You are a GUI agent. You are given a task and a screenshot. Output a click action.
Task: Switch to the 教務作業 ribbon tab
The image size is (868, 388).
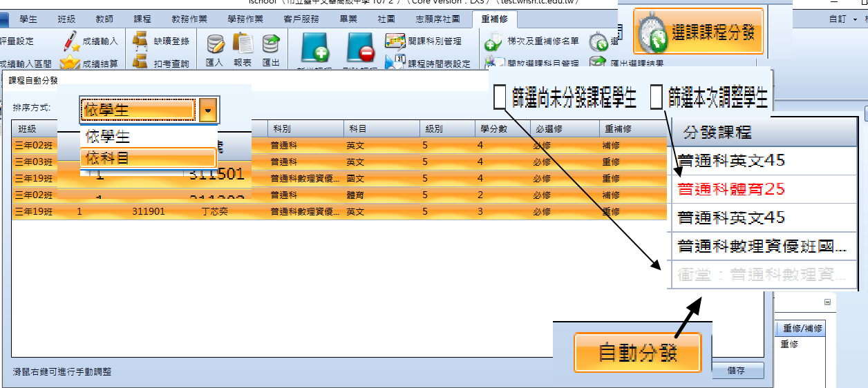click(189, 19)
